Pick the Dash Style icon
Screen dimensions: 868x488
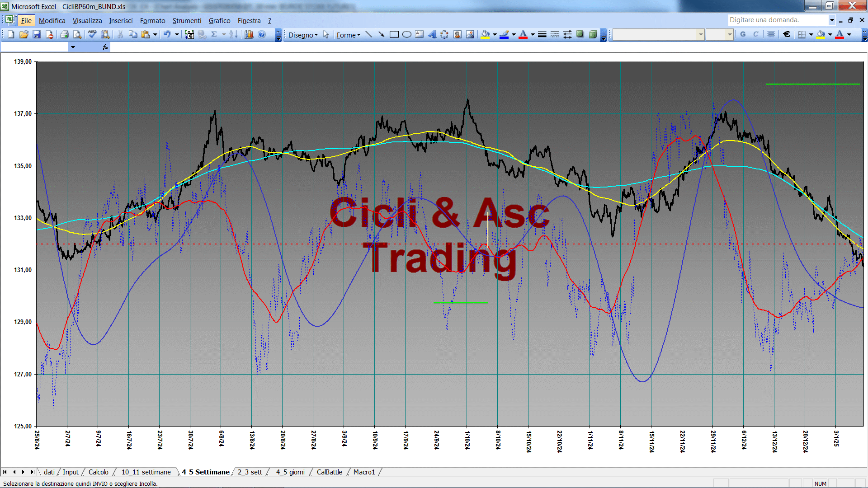coord(555,34)
